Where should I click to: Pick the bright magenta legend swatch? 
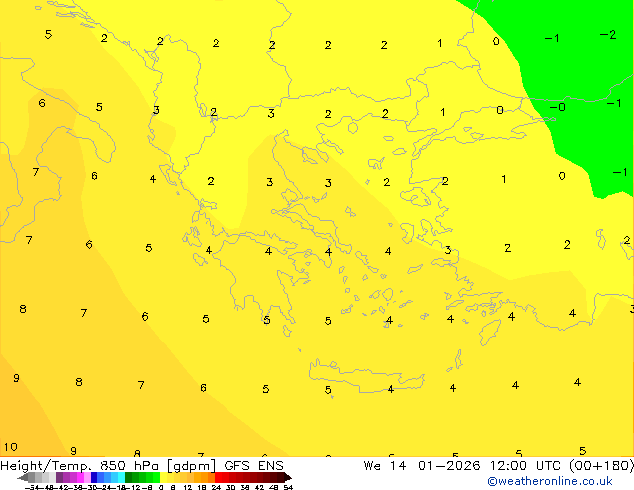(80, 477)
